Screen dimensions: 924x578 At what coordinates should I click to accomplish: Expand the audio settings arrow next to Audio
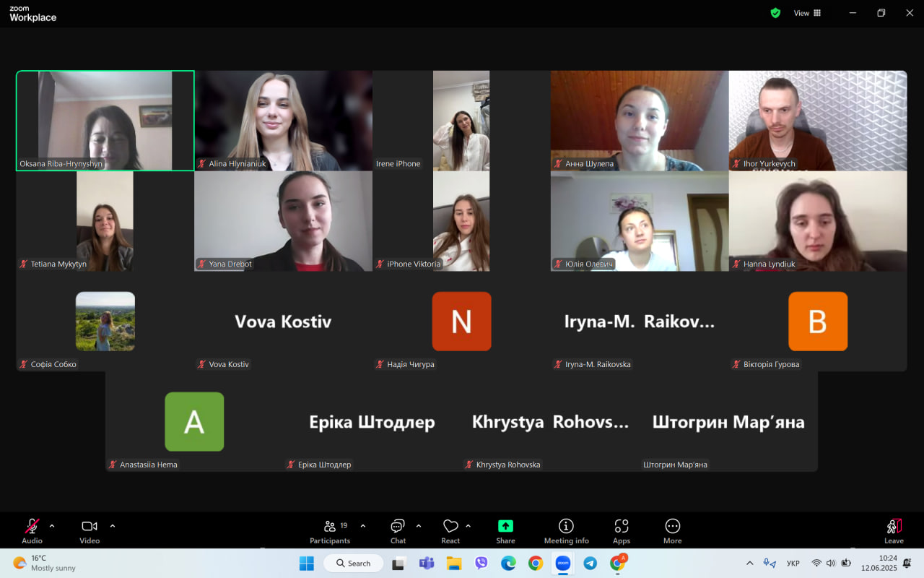[x=52, y=526]
